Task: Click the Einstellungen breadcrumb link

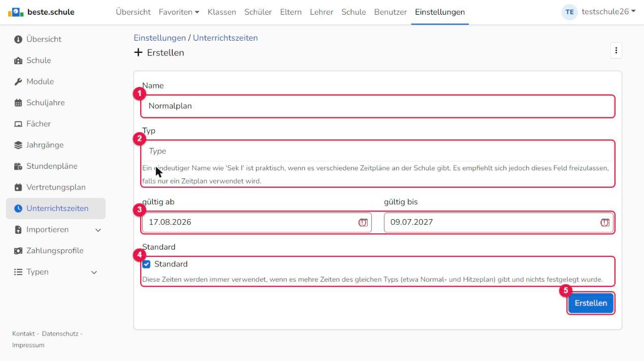Action: (x=160, y=38)
